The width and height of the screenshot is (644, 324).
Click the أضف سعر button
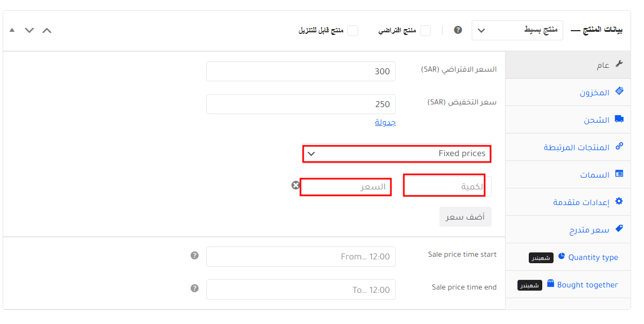465,217
